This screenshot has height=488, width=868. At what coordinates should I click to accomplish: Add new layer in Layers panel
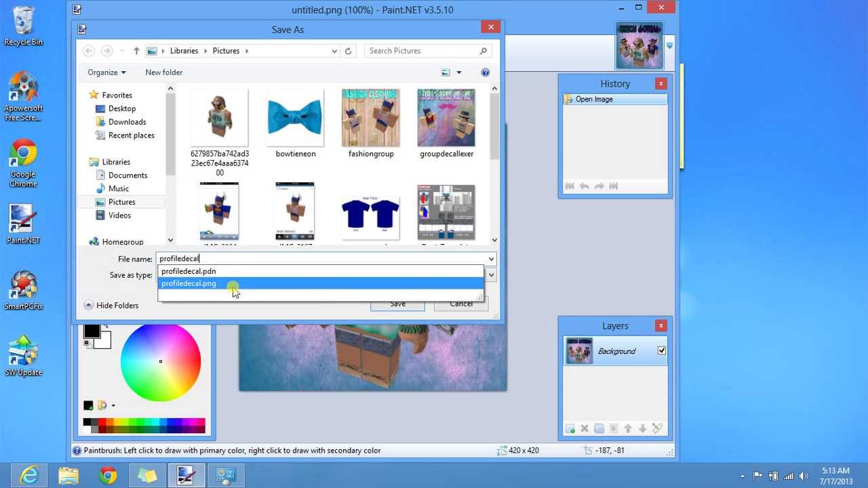point(570,428)
